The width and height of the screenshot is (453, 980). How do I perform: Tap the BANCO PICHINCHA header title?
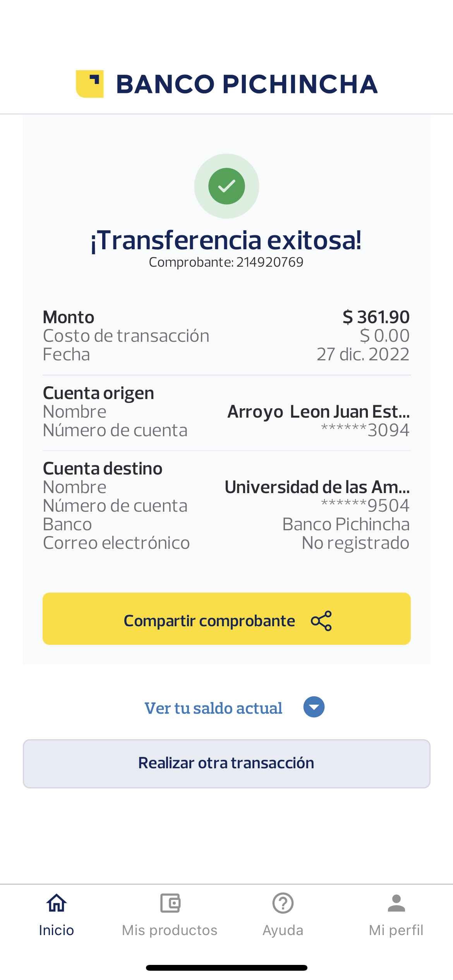(x=247, y=84)
